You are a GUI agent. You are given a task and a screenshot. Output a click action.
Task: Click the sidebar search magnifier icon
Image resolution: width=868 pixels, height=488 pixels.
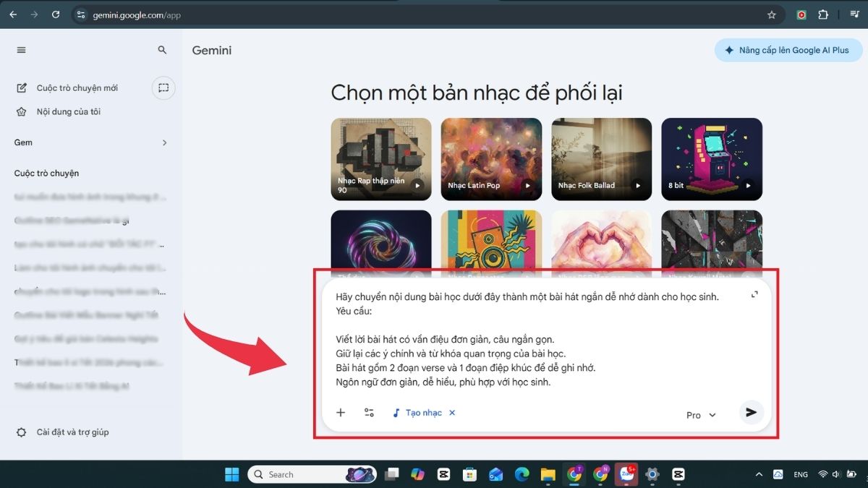(162, 50)
